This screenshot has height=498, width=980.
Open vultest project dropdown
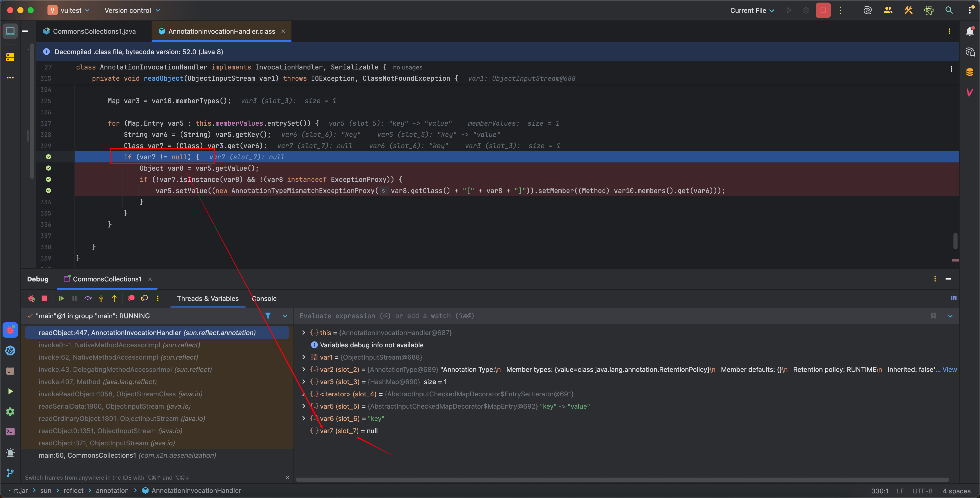point(69,10)
